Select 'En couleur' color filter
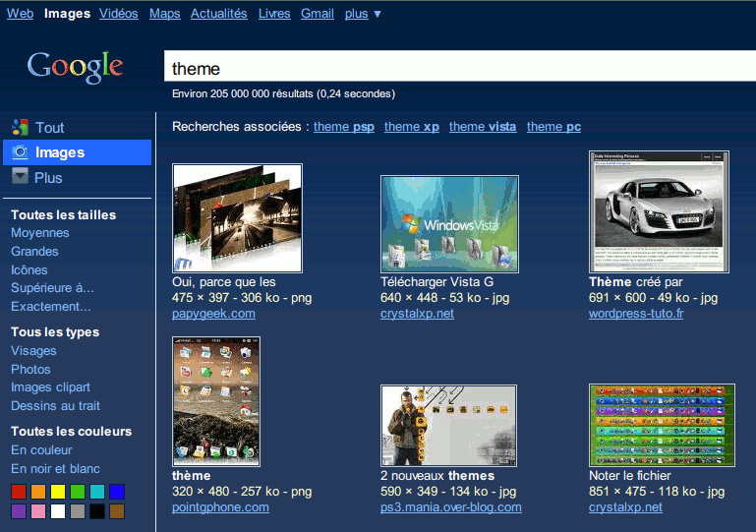Image resolution: width=756 pixels, height=532 pixels. (x=41, y=450)
